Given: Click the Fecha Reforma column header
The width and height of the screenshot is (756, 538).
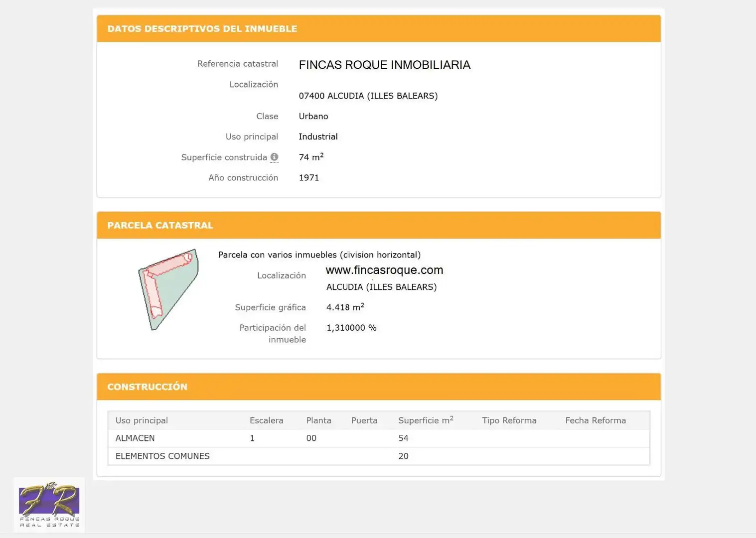Looking at the screenshot, I should [x=596, y=420].
